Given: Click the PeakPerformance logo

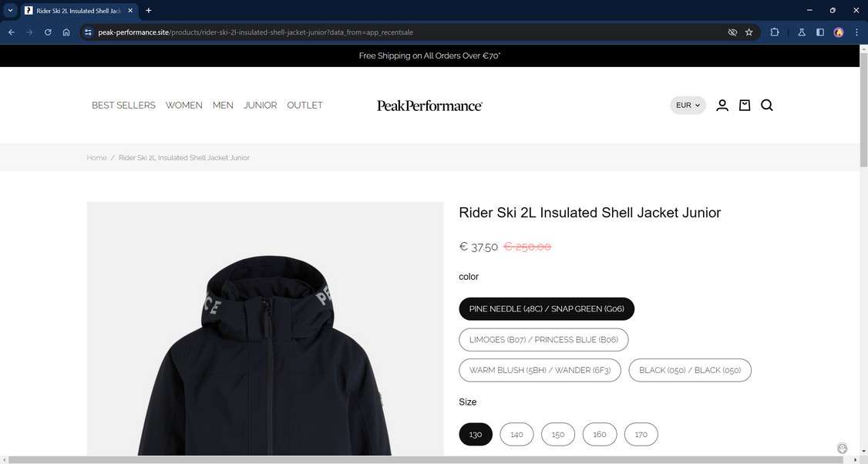Looking at the screenshot, I should coord(429,106).
